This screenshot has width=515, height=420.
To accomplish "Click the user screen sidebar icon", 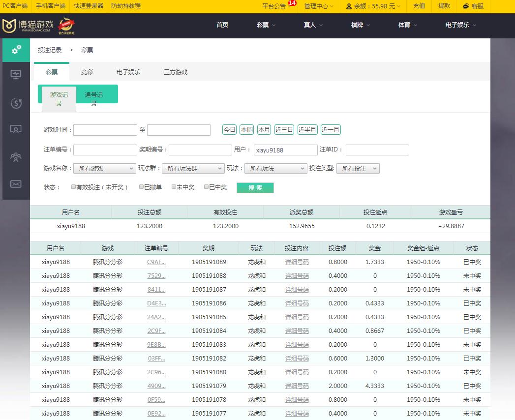I will tap(16, 130).
